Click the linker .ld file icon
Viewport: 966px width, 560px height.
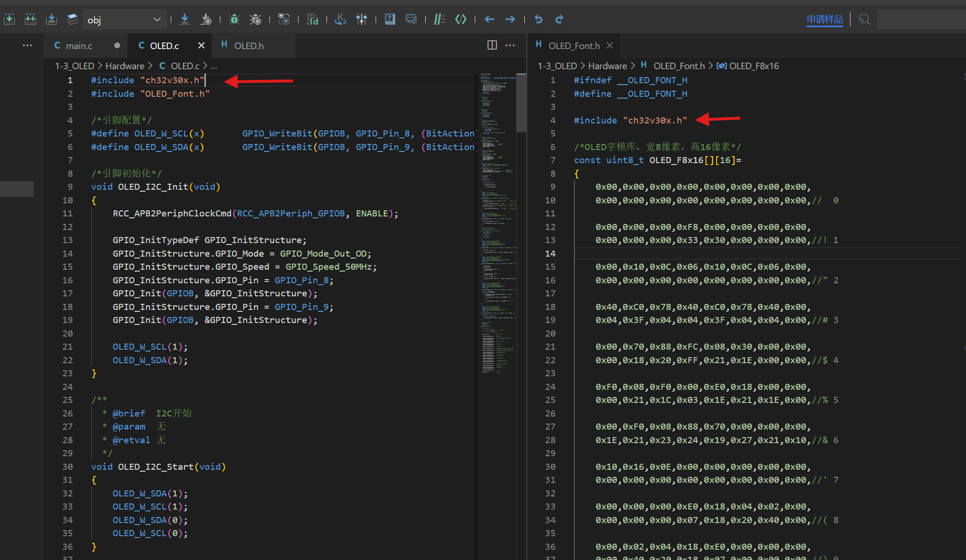pyautogui.click(x=312, y=19)
